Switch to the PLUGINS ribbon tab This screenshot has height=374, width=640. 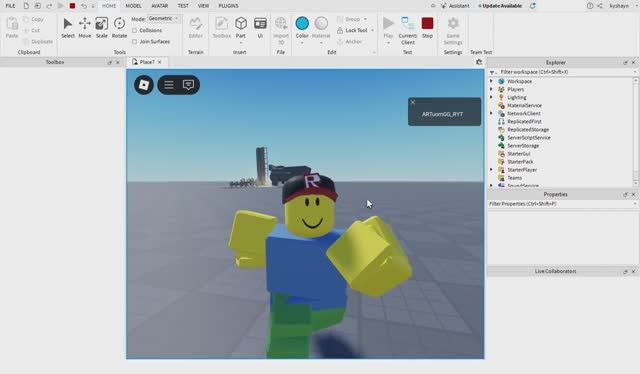tap(229, 6)
